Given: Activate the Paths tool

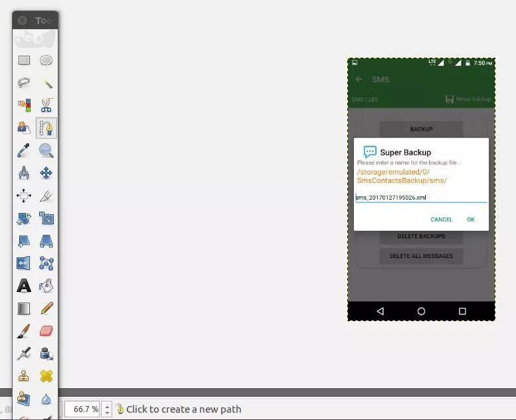Looking at the screenshot, I should (x=46, y=127).
